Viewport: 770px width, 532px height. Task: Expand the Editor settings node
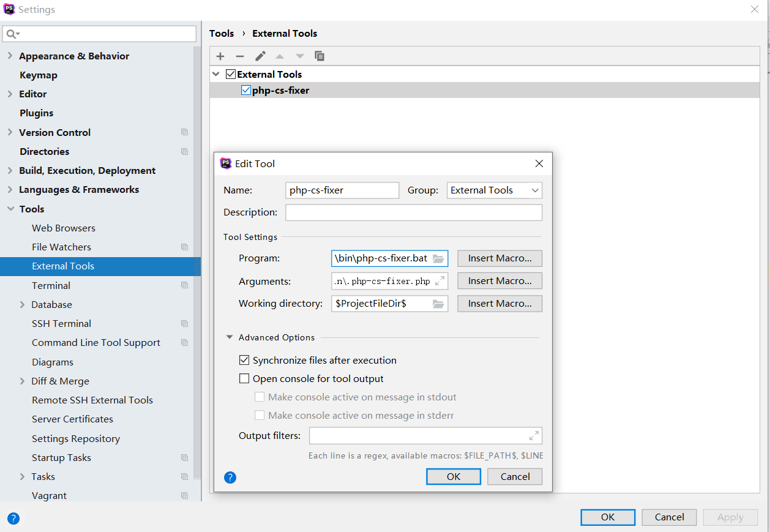(10, 94)
